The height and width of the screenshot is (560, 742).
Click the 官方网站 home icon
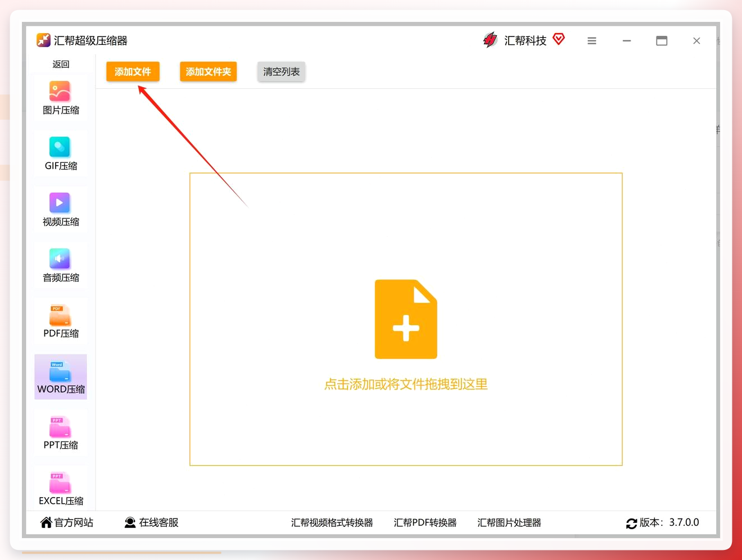click(46, 522)
